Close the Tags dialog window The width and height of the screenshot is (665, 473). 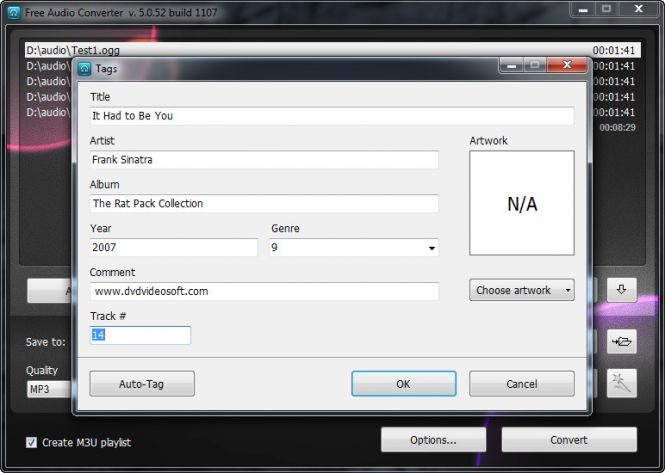tap(567, 65)
